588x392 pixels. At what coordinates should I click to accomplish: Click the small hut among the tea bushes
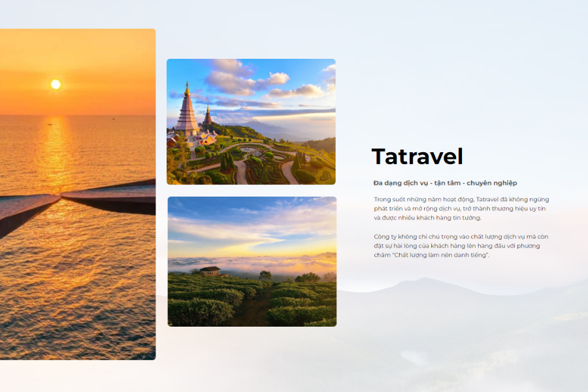click(210, 270)
